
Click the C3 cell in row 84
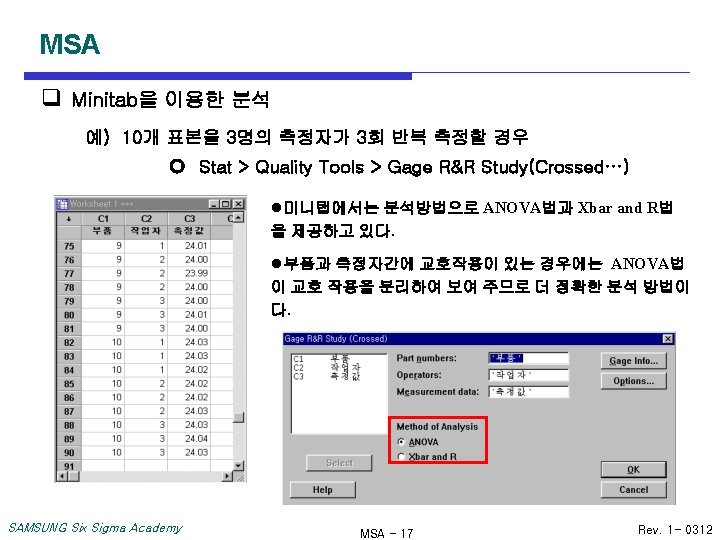[190, 370]
